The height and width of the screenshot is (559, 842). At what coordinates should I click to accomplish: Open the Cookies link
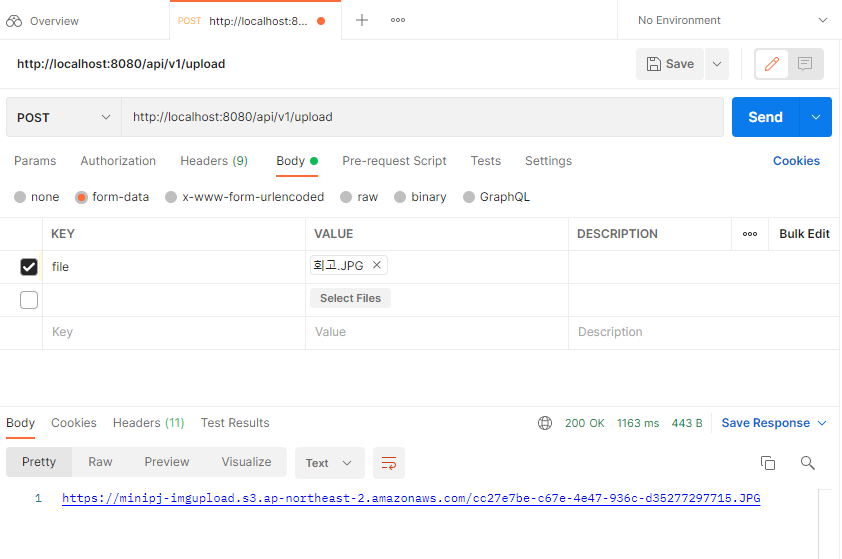click(x=796, y=161)
